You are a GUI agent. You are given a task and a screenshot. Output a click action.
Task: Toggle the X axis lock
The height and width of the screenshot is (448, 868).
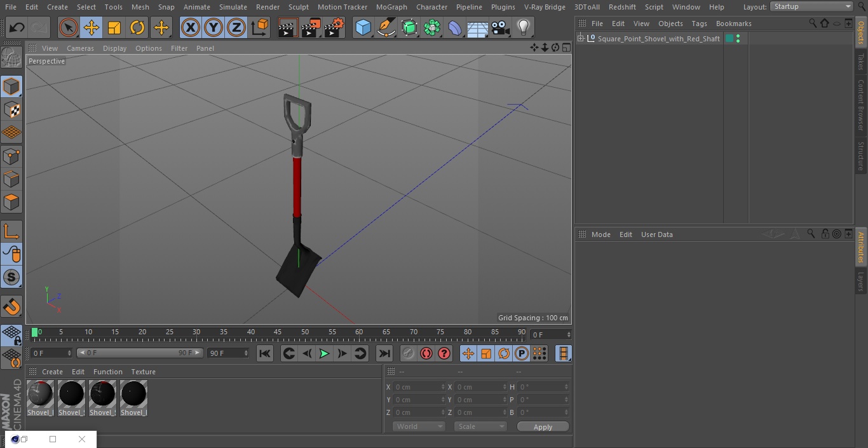(191, 28)
